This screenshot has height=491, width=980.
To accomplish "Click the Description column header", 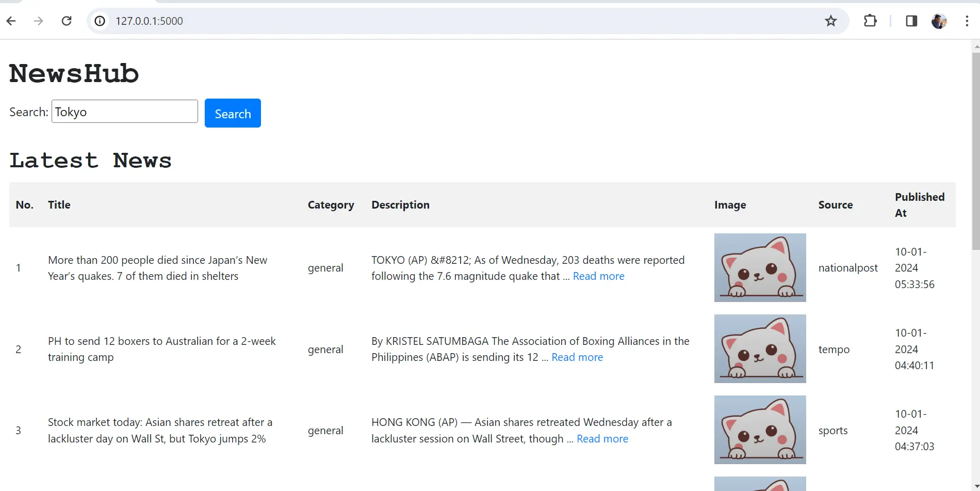I will point(400,205).
